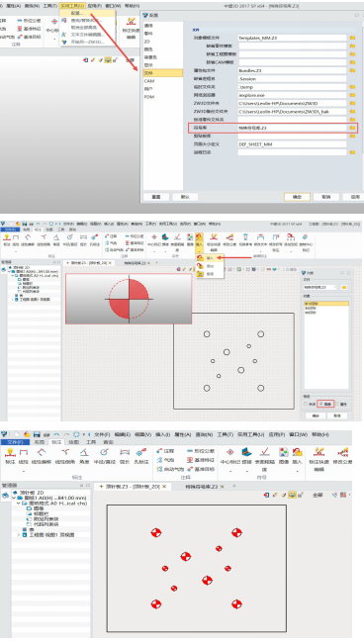Screen dimensions: 364x644
Task: Choose the 中心标记 center mark tool
Action: point(230,455)
